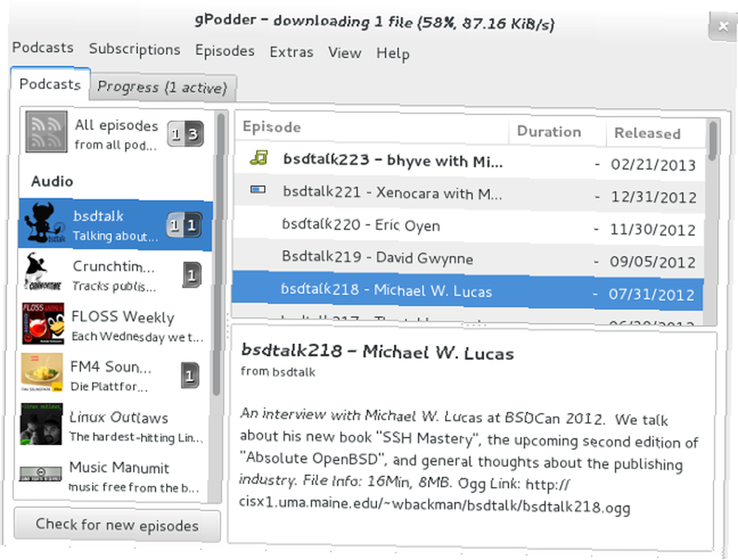Viewport: 738px width, 560px height.
Task: Click the FLOSS Weekly cover art
Action: click(x=43, y=323)
